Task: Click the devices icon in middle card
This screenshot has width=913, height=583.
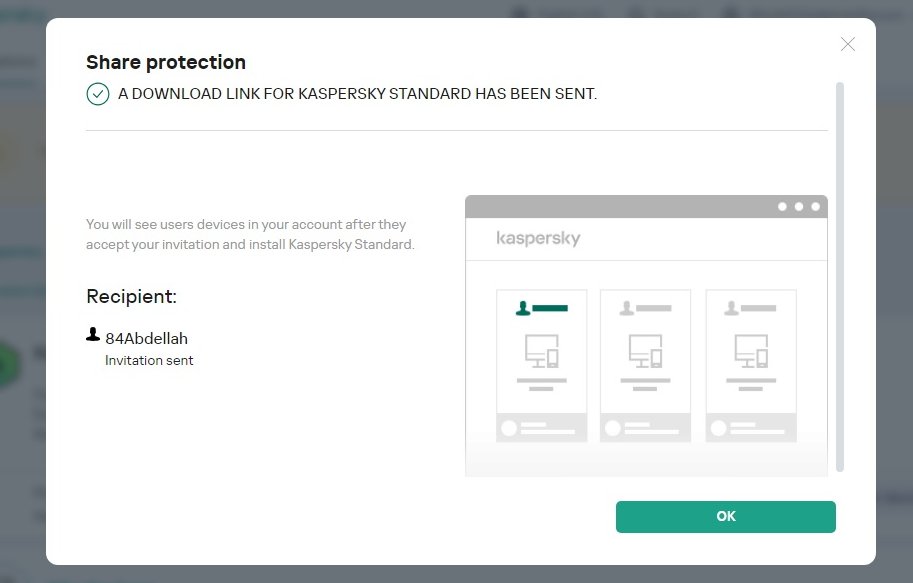Action: click(x=645, y=351)
